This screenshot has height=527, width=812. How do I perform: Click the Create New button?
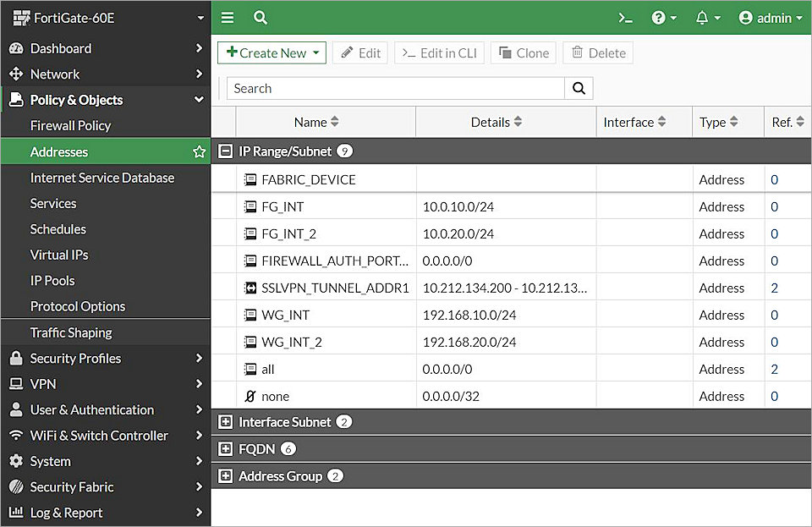click(266, 52)
